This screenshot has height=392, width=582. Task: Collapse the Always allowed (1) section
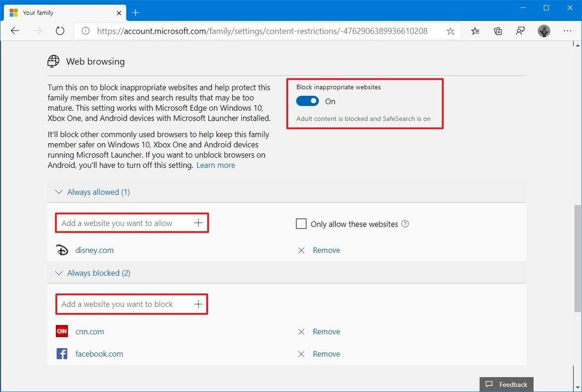click(59, 192)
